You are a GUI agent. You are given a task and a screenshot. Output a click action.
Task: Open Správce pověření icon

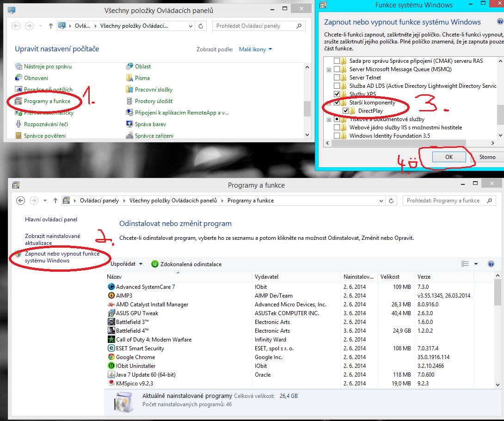point(19,136)
